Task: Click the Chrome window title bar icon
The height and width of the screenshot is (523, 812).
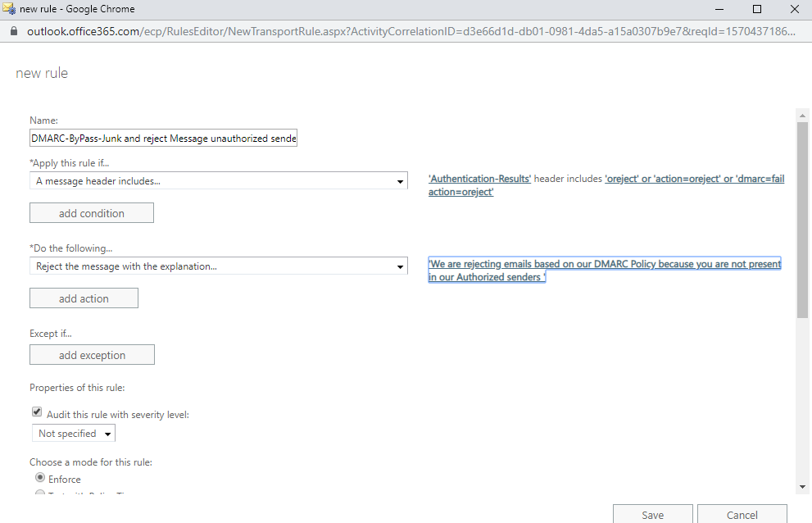Action: (11, 8)
